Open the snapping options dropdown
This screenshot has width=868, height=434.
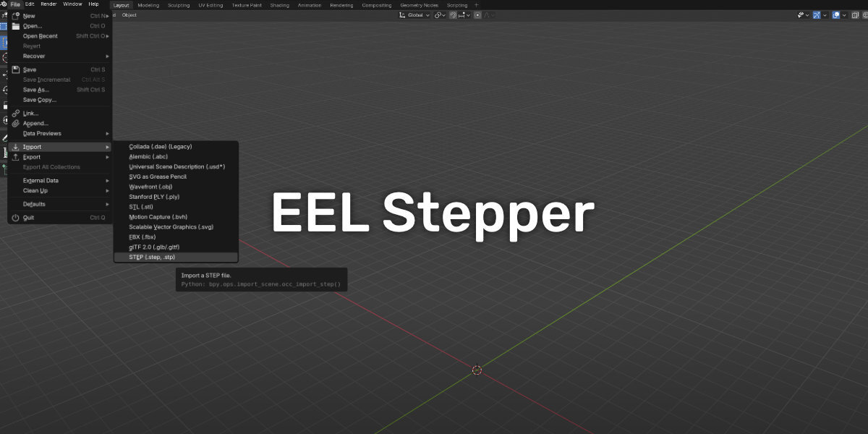pyautogui.click(x=464, y=15)
